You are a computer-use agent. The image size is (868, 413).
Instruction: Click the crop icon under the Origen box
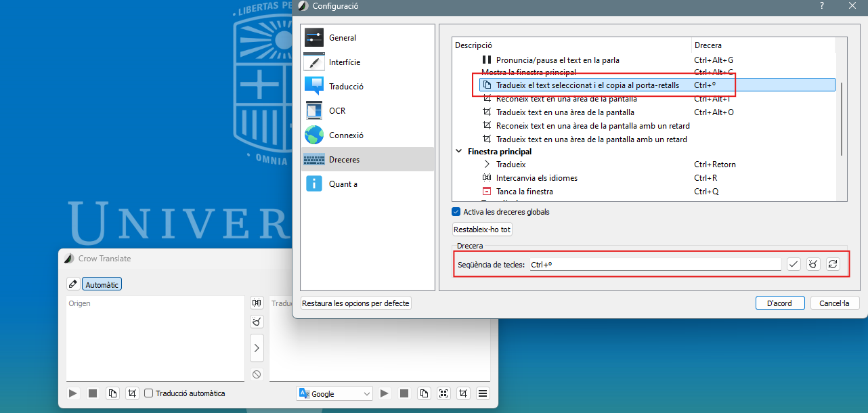tap(132, 393)
